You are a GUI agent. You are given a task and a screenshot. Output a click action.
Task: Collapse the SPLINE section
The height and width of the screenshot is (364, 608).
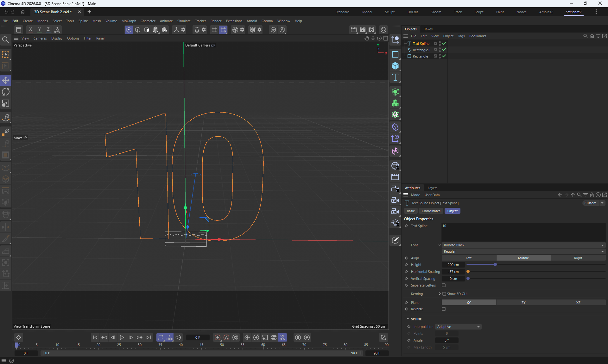(x=408, y=319)
